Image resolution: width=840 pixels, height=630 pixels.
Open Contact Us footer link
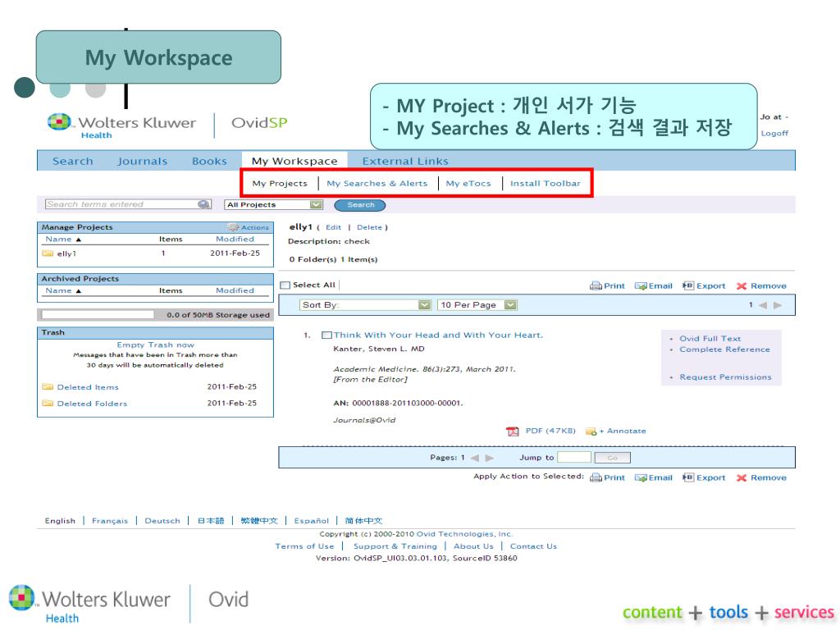click(x=533, y=546)
